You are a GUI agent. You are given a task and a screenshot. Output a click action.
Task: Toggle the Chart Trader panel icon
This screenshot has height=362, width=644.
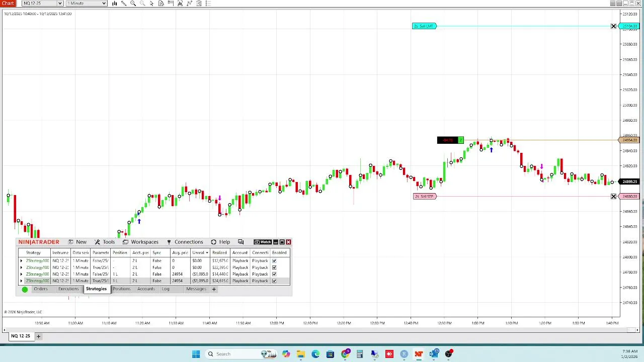click(x=171, y=4)
